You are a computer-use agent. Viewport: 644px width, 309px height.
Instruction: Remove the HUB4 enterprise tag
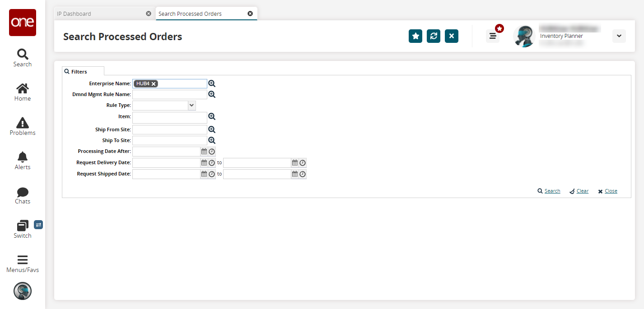[x=154, y=84]
